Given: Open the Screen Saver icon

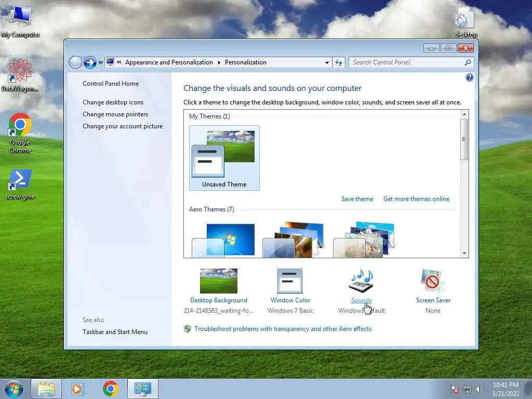Looking at the screenshot, I should point(433,281).
